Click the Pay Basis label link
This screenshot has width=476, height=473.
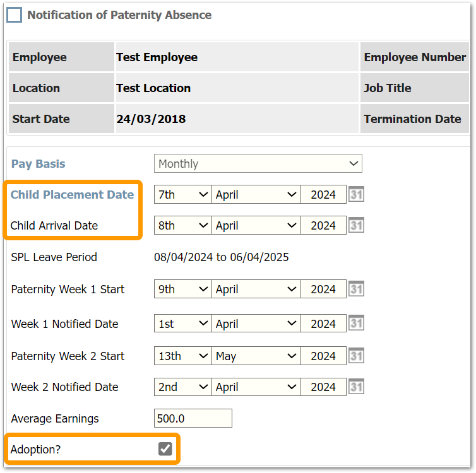coord(38,164)
